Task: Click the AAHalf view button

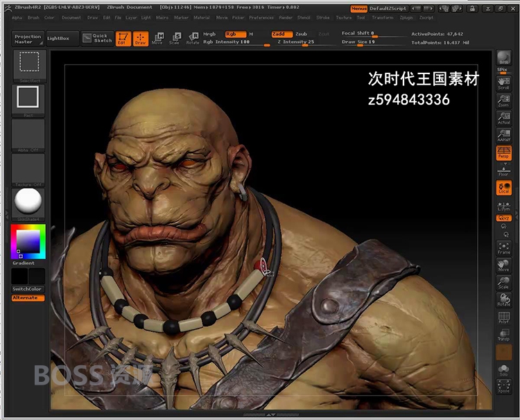Action: 504,135
